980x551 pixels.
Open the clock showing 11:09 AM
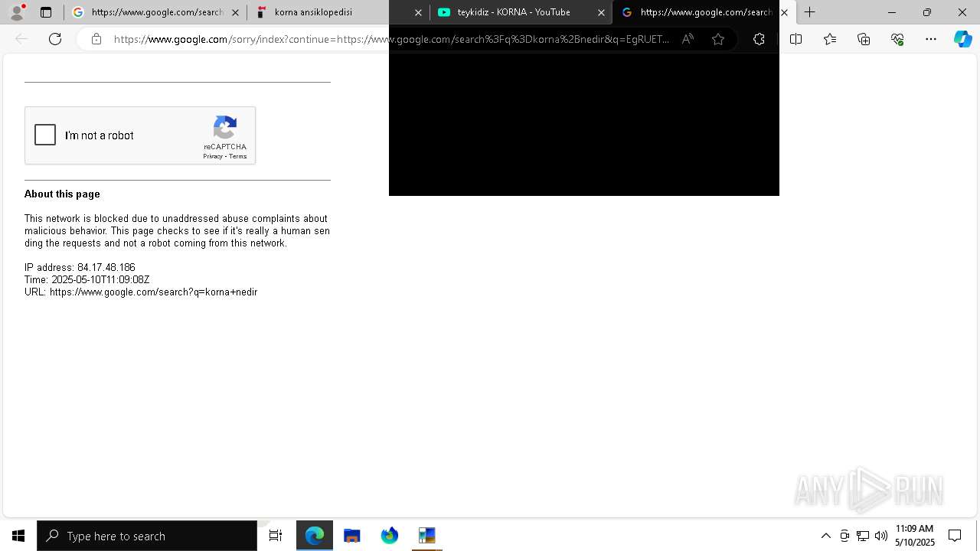(x=915, y=536)
